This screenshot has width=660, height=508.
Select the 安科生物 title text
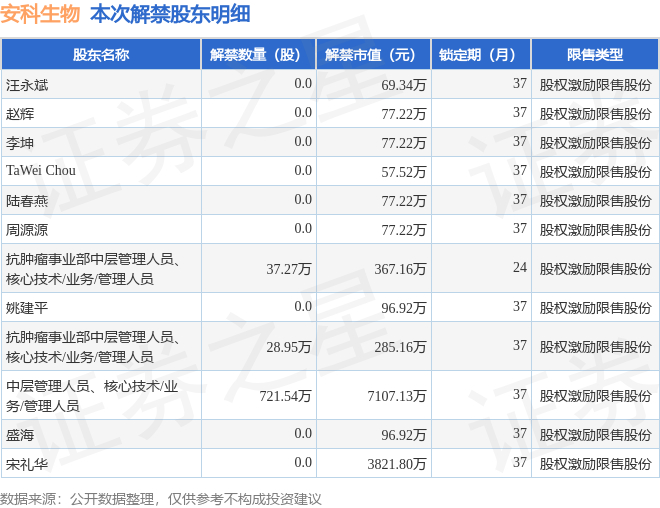40,14
